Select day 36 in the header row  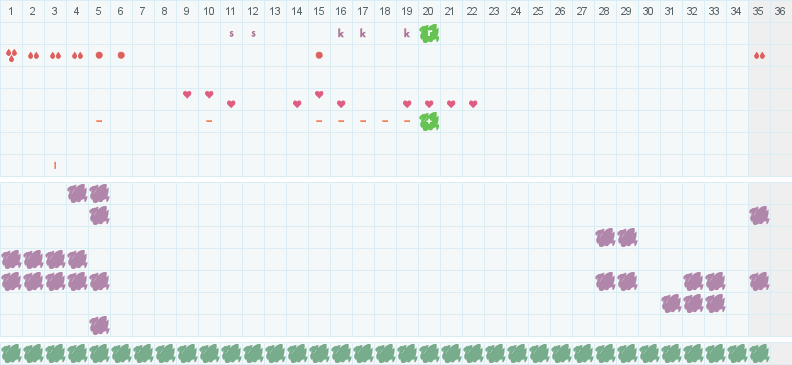pos(781,11)
